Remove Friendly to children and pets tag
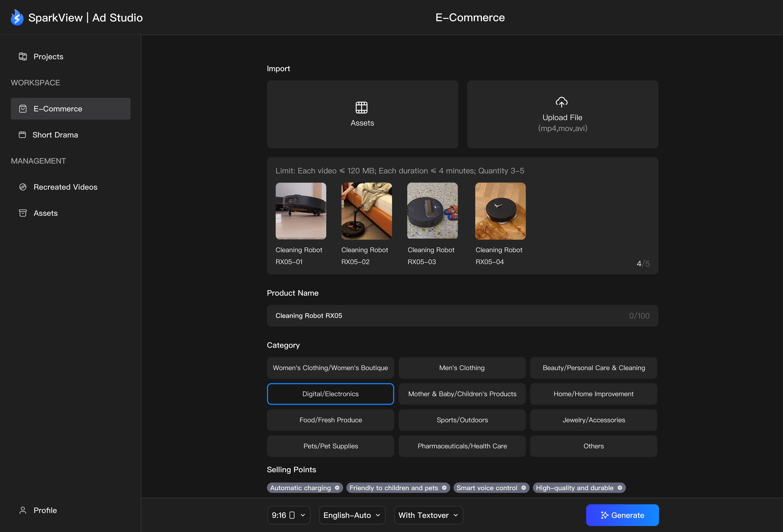783x532 pixels. [x=444, y=488]
